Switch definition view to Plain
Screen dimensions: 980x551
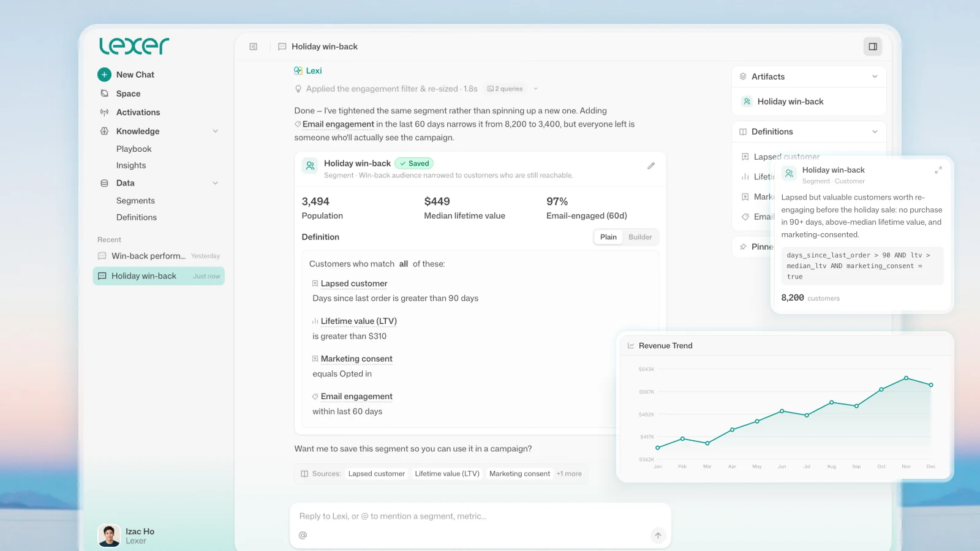click(608, 237)
